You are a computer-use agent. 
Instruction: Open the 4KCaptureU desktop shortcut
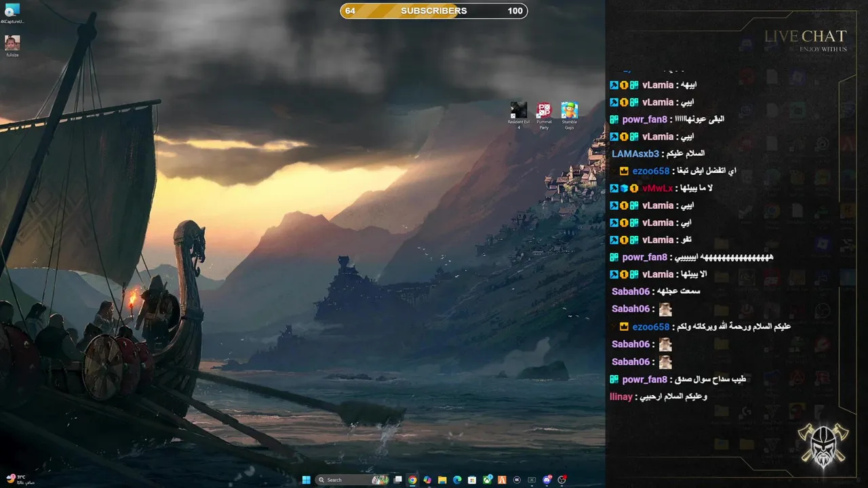coord(12,13)
